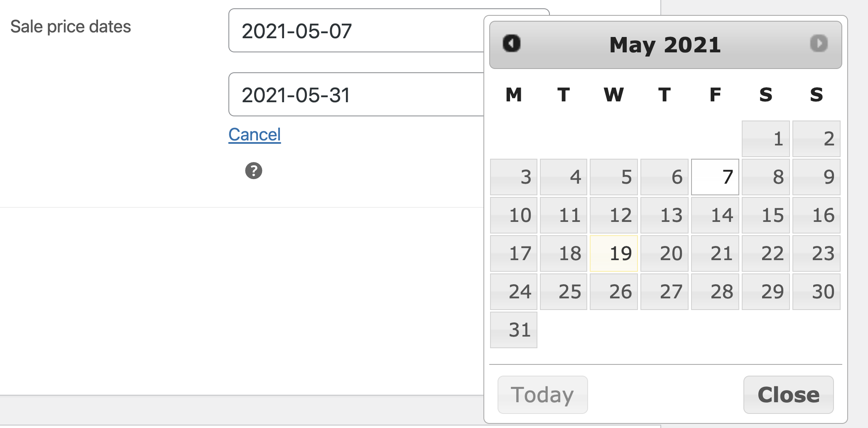Go to previous month in datepicker
Image resolution: width=868 pixels, height=428 pixels.
coord(511,44)
